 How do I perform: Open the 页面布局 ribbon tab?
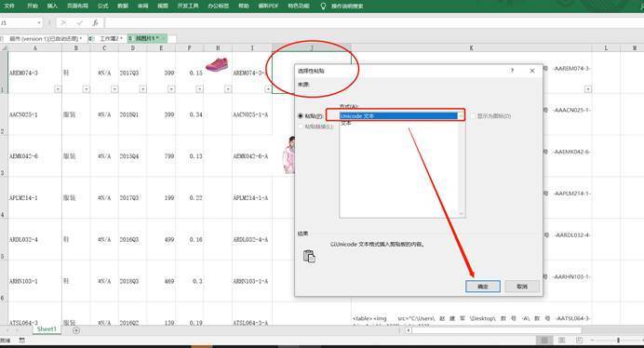(77, 6)
